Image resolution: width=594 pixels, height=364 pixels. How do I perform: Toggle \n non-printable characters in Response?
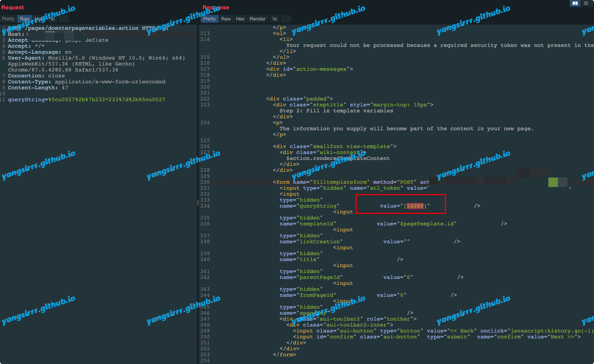point(274,19)
